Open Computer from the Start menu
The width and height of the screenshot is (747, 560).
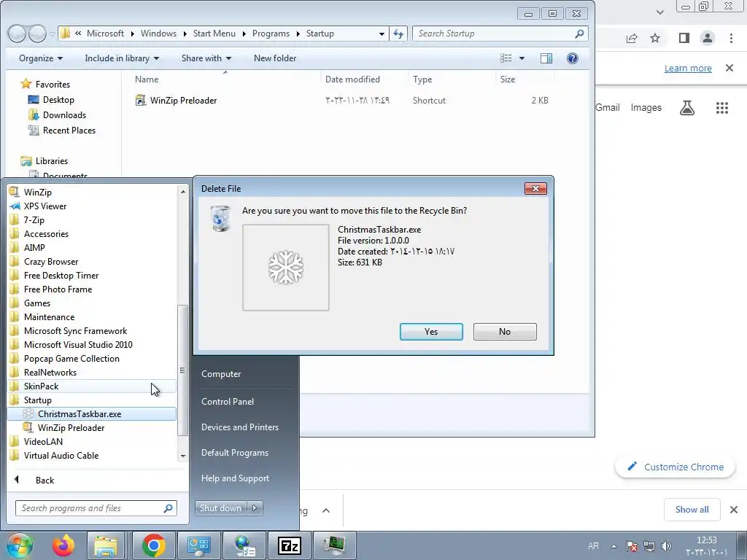[x=221, y=374]
